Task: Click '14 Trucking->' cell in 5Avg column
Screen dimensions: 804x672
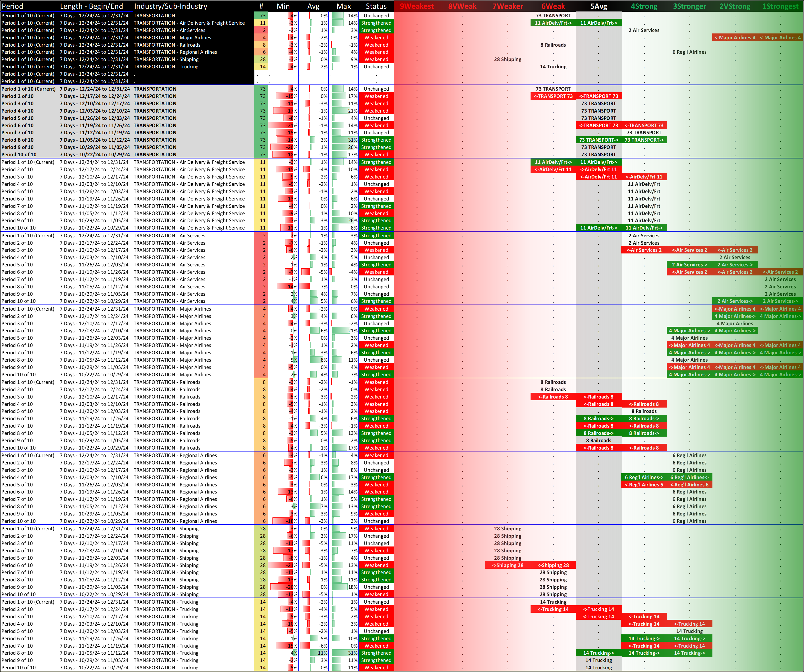Action: coord(598,653)
